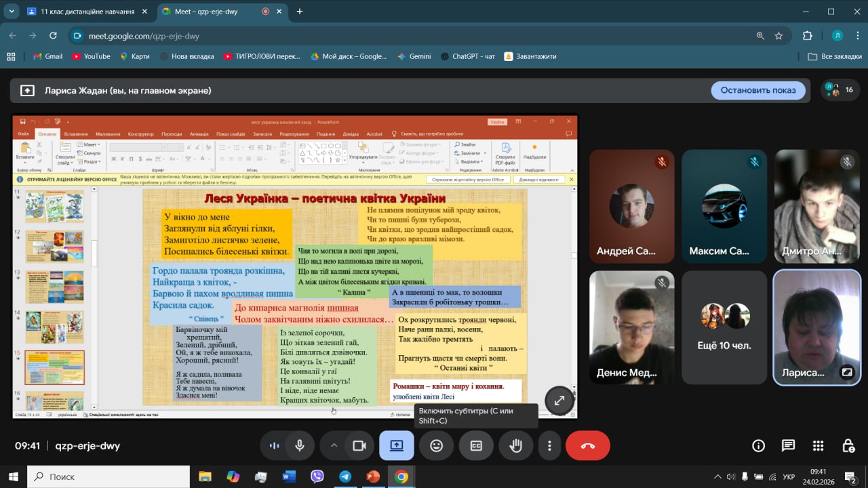Open host controls lock icon

pyautogui.click(x=848, y=445)
